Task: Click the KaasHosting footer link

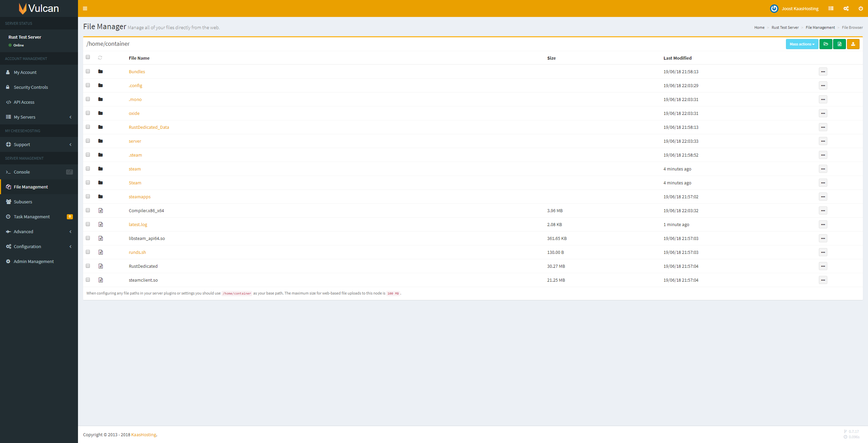Action: 143,435
